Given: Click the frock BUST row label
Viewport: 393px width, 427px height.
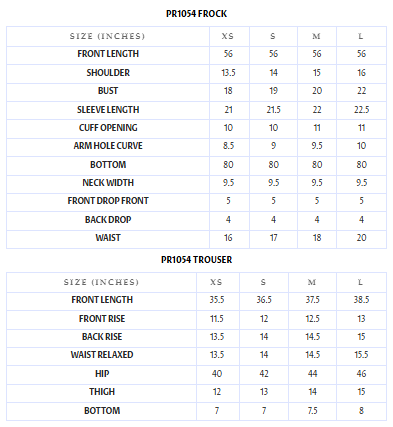Looking at the screenshot, I should click(x=108, y=91).
